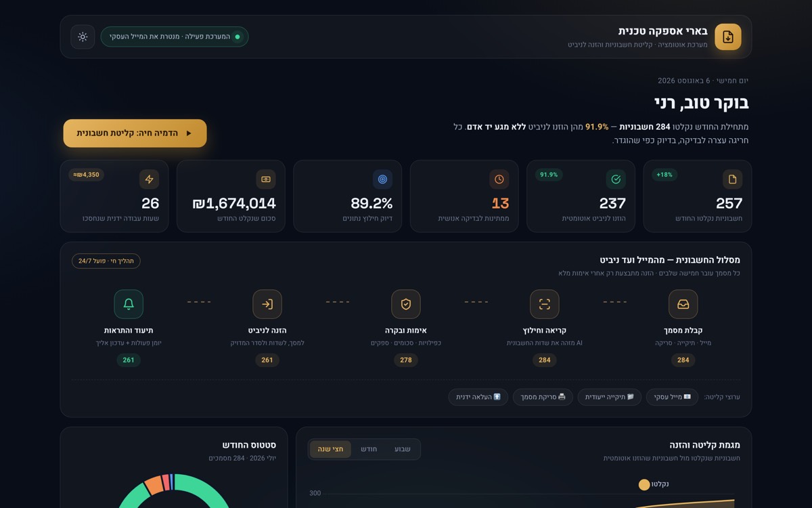Click the תיקייה ייעודית channel chip
Viewport: 812px width, 508px height.
click(x=609, y=397)
